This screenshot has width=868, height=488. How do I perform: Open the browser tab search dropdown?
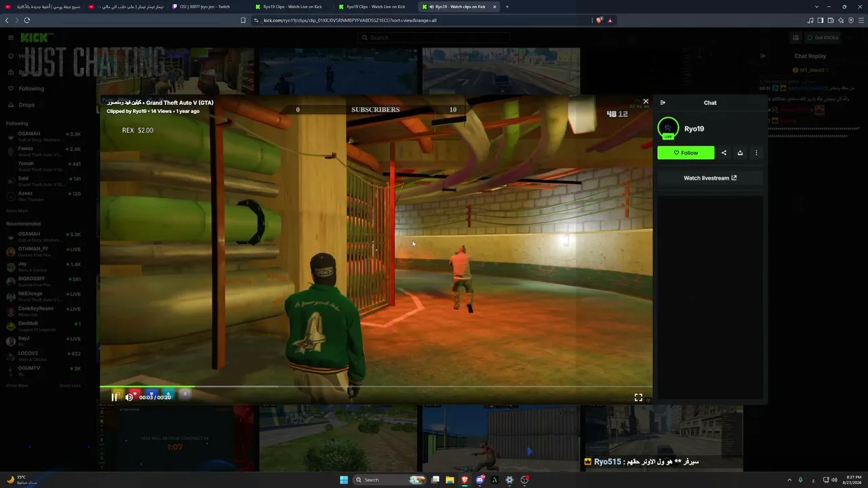816,7
